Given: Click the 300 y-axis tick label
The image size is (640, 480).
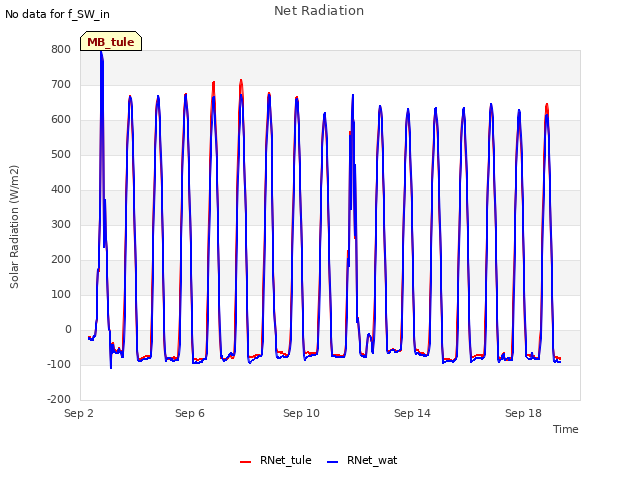Looking at the screenshot, I should tap(61, 224).
